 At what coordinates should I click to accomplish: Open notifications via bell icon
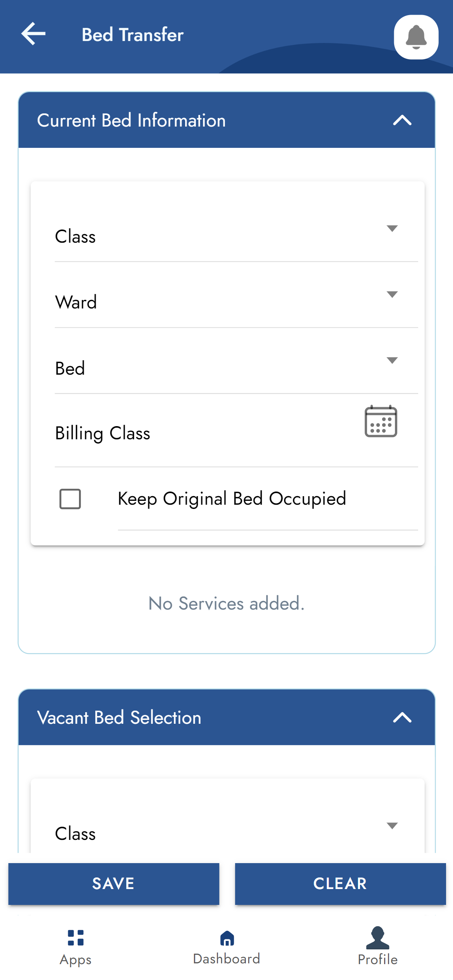tap(416, 37)
